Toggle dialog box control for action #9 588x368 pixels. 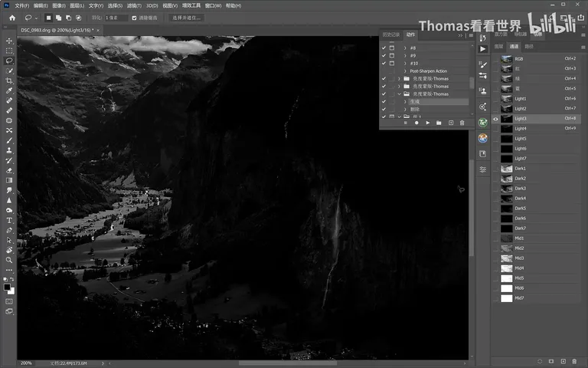[392, 55]
